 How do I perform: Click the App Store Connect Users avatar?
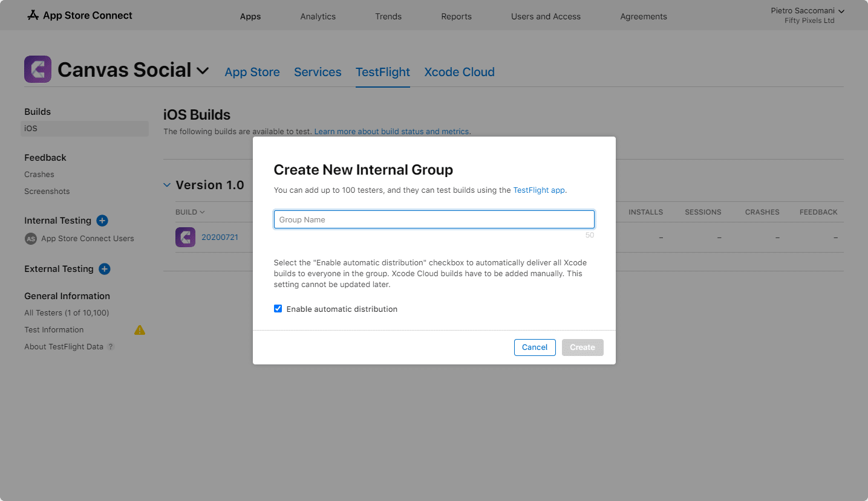(x=31, y=239)
